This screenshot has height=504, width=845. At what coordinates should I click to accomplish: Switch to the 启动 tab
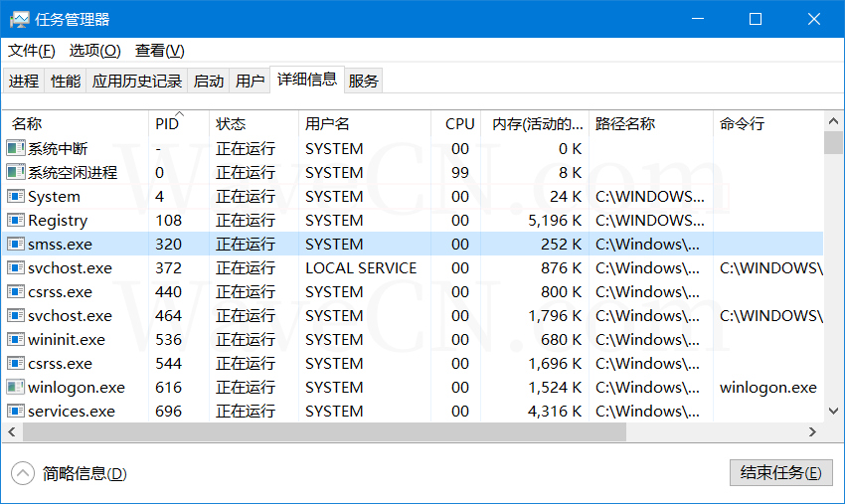click(209, 81)
